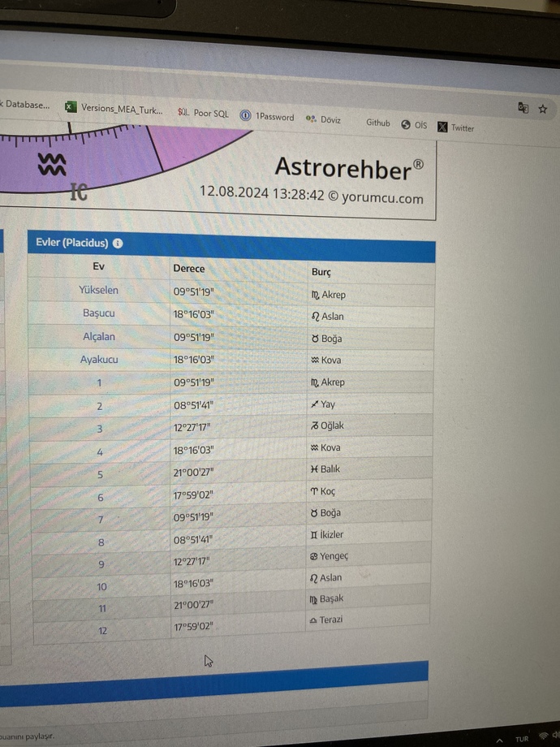560x747 pixels.
Task: Select the Yükselen row label
Action: (x=98, y=290)
